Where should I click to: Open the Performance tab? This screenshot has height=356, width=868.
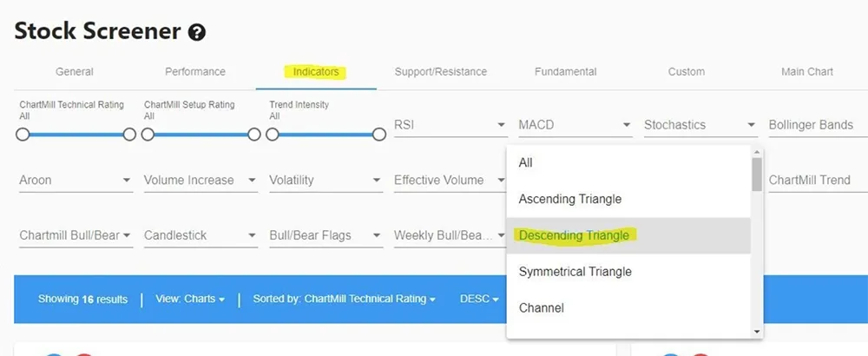point(195,72)
